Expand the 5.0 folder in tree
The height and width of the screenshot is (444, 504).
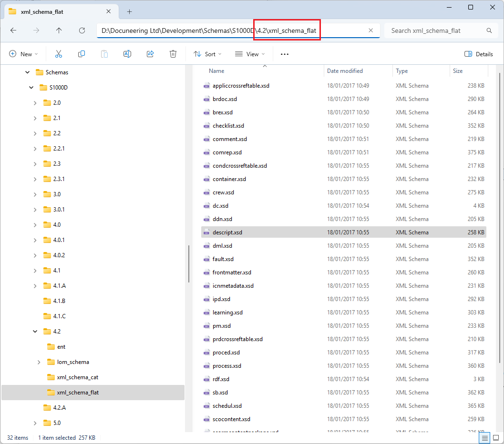(x=35, y=423)
